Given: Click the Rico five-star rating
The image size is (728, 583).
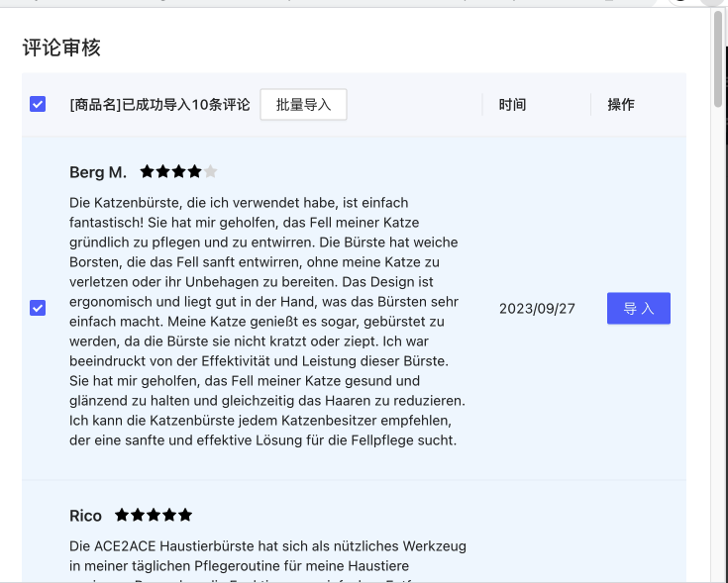Looking at the screenshot, I should coord(154,515).
